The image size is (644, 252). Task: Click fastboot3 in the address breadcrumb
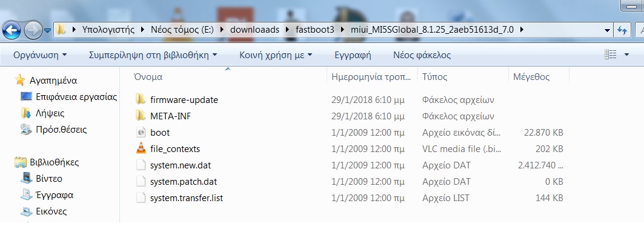click(x=314, y=29)
